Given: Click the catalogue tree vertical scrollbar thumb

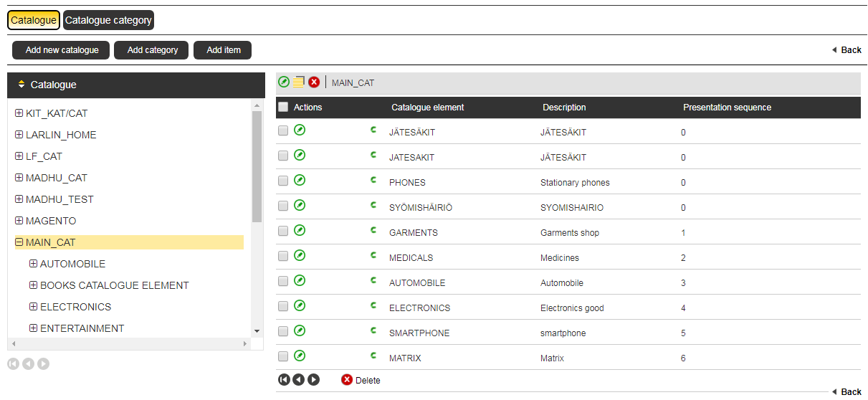Looking at the screenshot, I should [x=257, y=166].
